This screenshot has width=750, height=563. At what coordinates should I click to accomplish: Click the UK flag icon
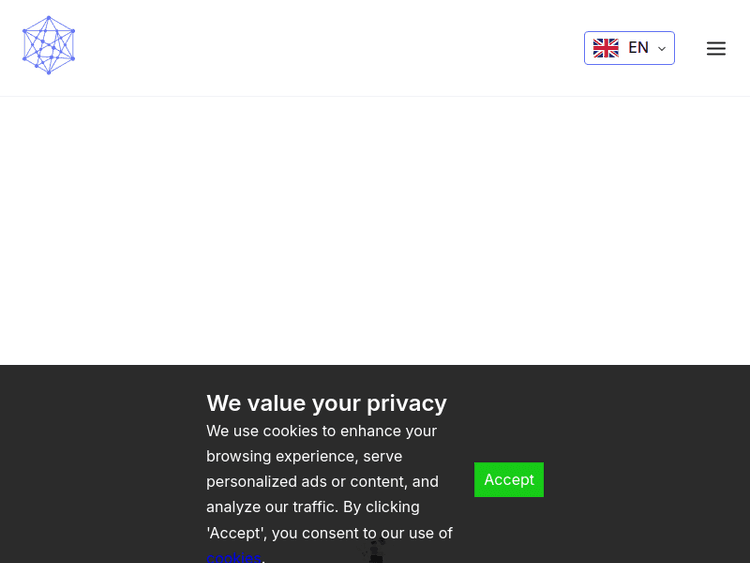point(605,48)
